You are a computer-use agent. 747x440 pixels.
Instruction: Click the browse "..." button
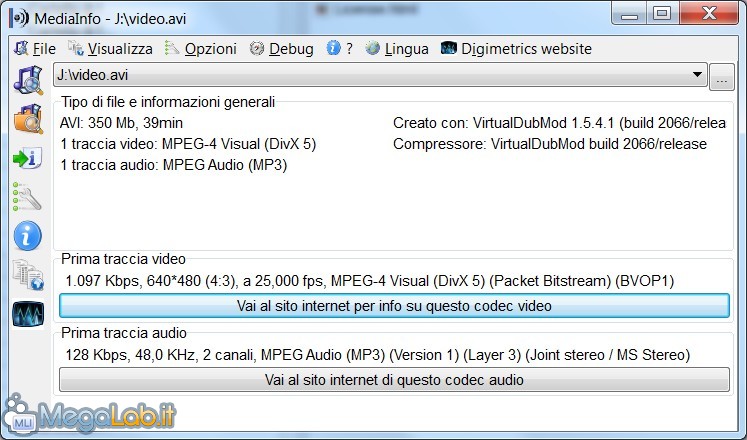pos(722,77)
